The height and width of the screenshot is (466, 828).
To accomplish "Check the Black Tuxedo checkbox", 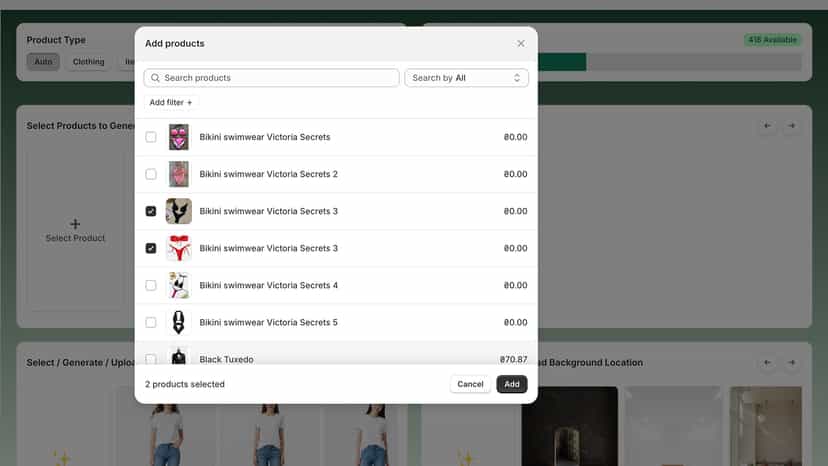I will [151, 359].
